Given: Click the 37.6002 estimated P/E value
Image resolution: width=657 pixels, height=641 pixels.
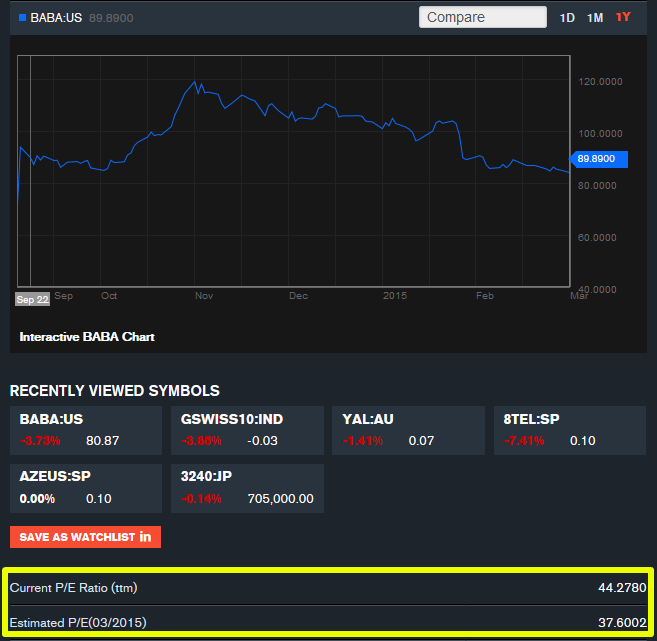Looking at the screenshot, I should point(622,623).
